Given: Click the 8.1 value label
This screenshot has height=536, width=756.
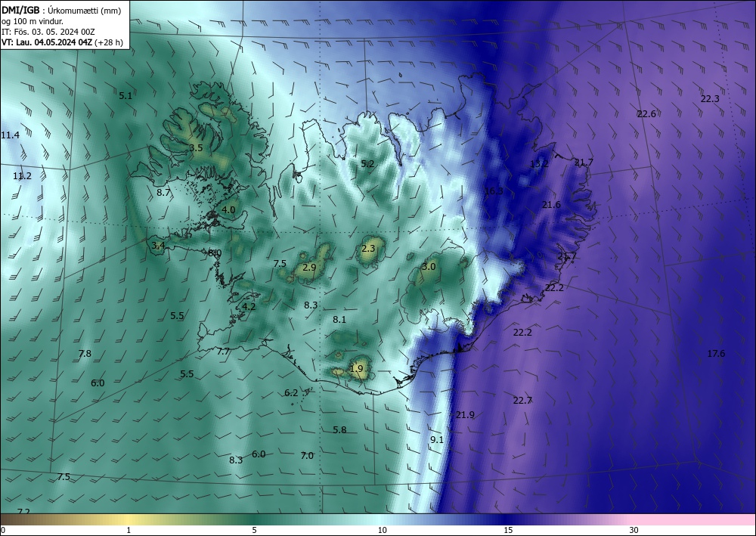Looking at the screenshot, I should (339, 319).
